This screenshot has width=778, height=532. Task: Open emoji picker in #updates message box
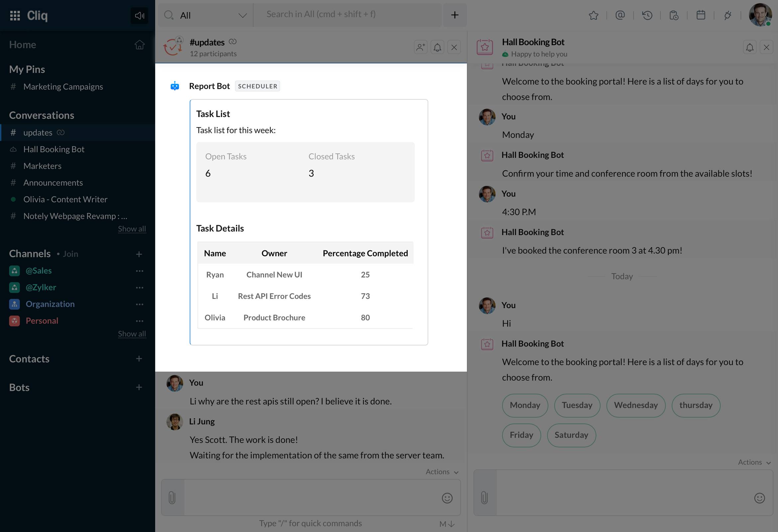tap(447, 498)
